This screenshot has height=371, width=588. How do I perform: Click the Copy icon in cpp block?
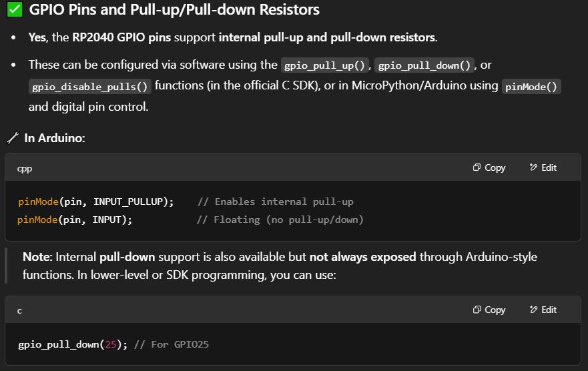click(x=477, y=167)
